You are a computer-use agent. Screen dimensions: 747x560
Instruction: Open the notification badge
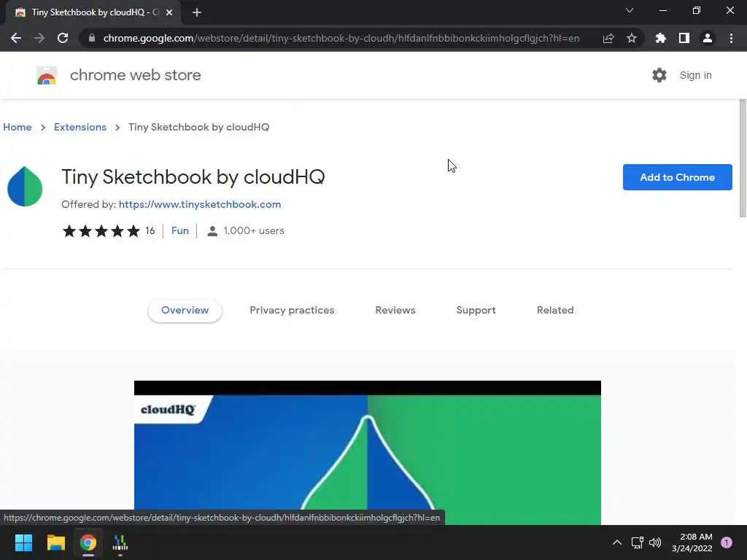coord(727,542)
